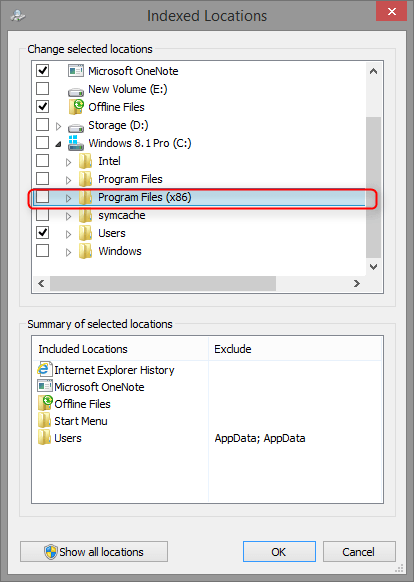414x582 pixels.
Task: Click the Start Menu folder icon in summary
Action: point(45,421)
